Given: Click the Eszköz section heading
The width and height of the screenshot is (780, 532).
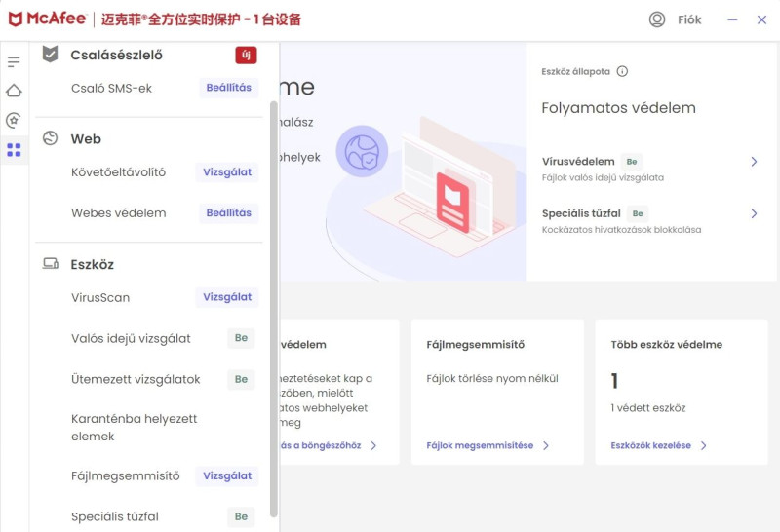Looking at the screenshot, I should pyautogui.click(x=92, y=264).
